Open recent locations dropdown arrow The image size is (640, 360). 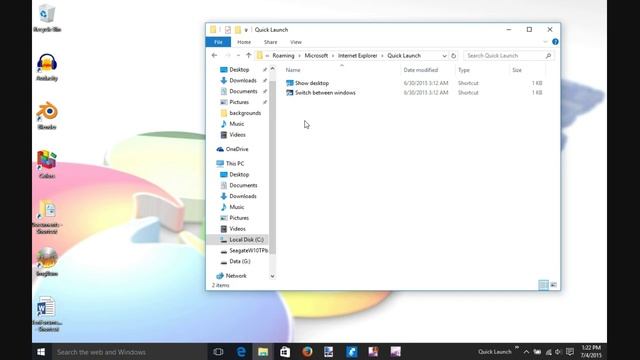238,56
